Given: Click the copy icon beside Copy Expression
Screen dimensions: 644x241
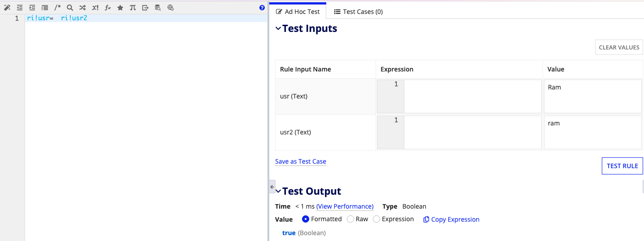Looking at the screenshot, I should point(426,219).
